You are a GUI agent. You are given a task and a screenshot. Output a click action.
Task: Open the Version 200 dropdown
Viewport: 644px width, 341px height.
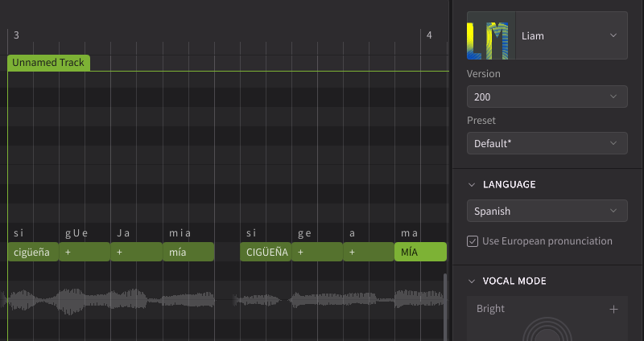point(547,97)
